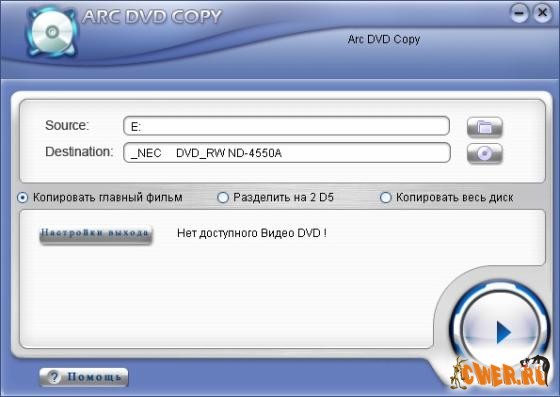
Task: Open the Помощь help button
Action: click(x=84, y=377)
